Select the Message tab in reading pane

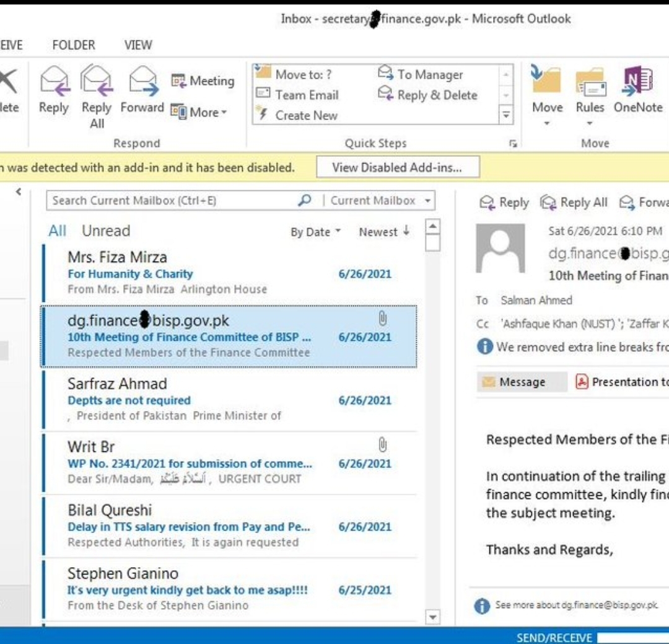coord(522,382)
